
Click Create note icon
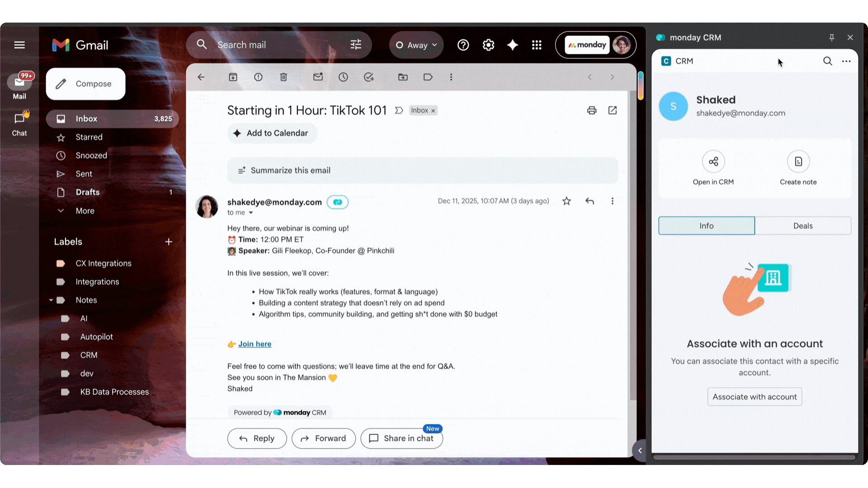click(x=798, y=161)
